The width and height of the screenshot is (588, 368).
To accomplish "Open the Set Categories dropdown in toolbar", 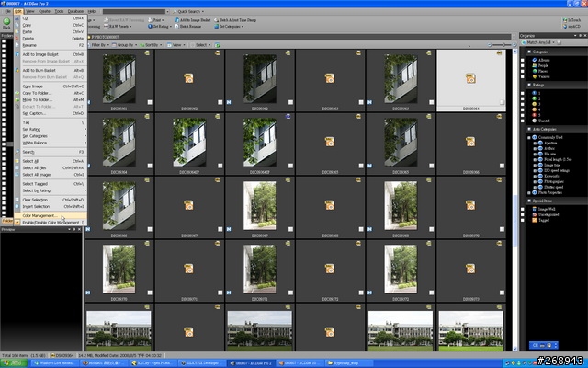I will 229,27.
